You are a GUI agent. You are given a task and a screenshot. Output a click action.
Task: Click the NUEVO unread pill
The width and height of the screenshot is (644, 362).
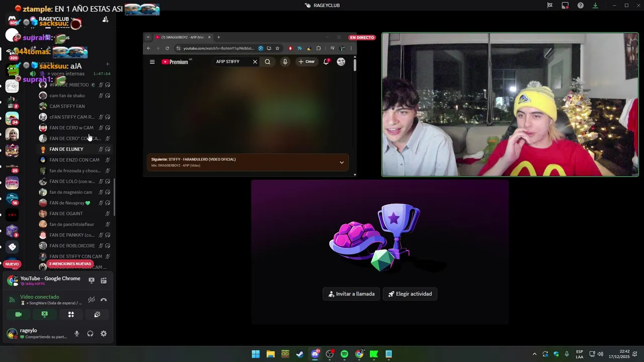click(12, 264)
